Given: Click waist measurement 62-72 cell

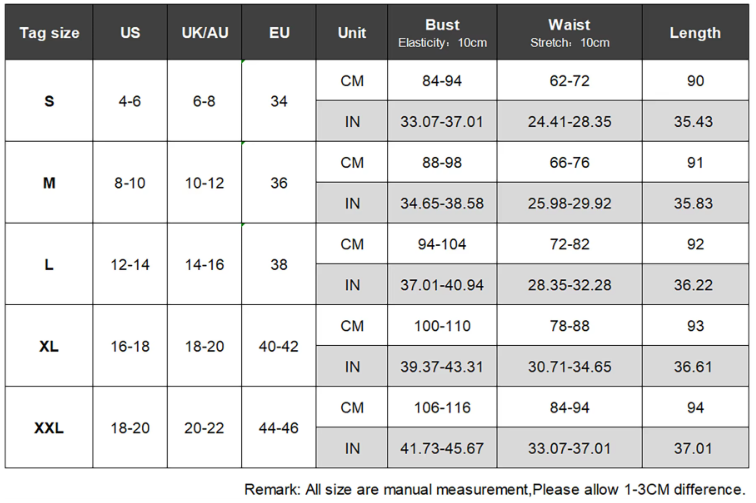Looking at the screenshot, I should click(569, 80).
